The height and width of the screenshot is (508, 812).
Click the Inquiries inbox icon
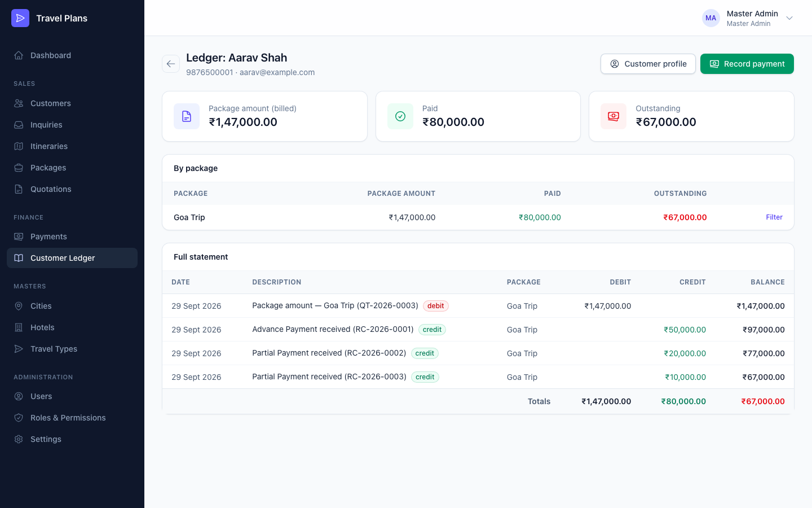click(x=19, y=125)
